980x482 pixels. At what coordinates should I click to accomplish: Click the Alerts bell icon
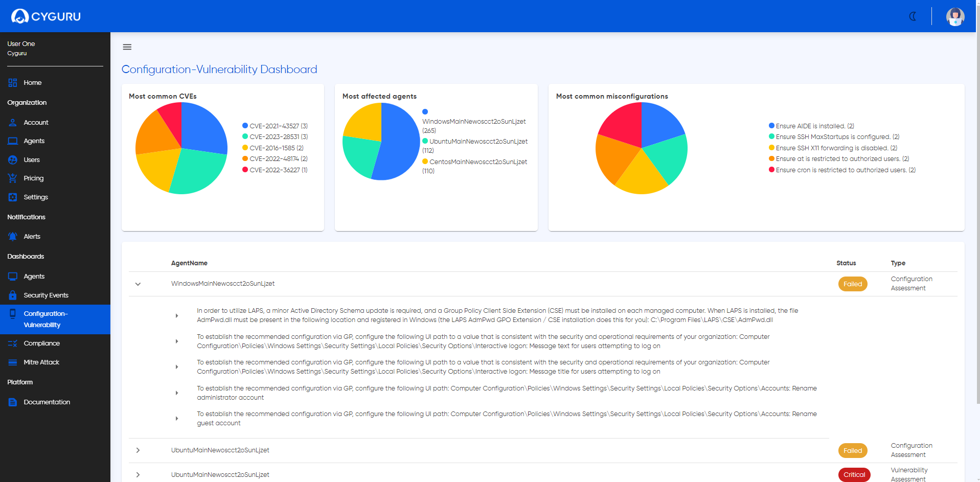coord(13,237)
